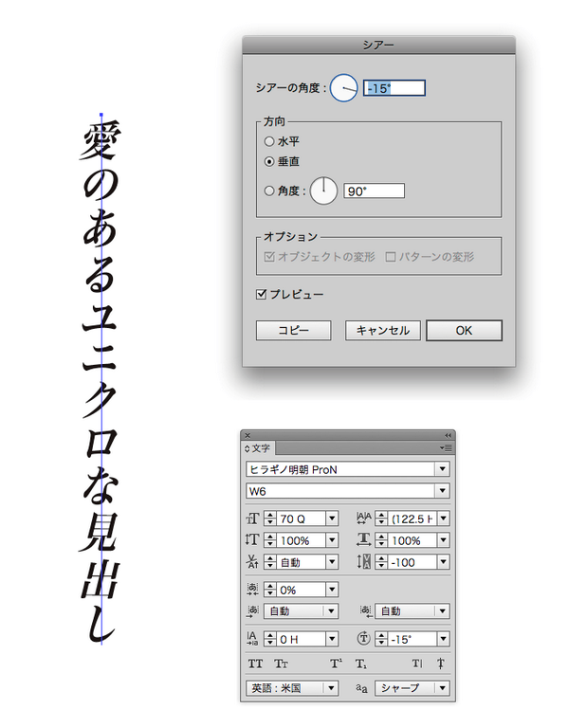Toggle Superscript style

pos(337,664)
